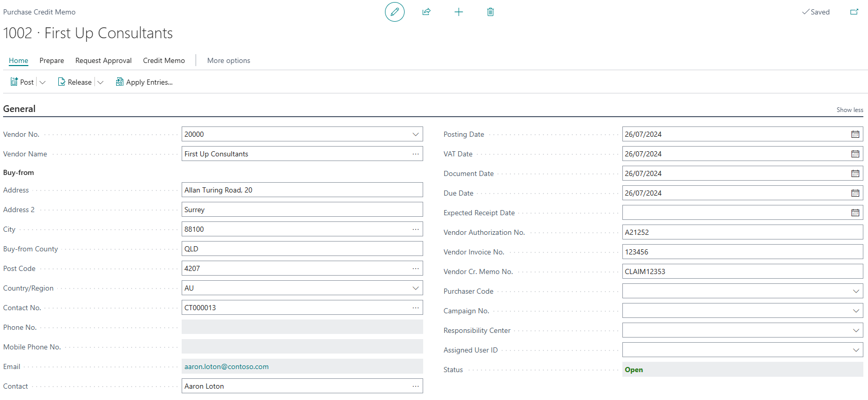Screen dimensions: 868x400
Task: Click Contact field lookup ellipsis
Action: [x=415, y=386]
